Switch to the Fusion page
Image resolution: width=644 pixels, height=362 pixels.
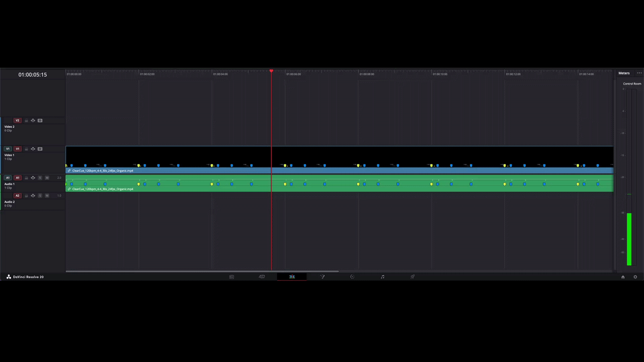[322, 277]
